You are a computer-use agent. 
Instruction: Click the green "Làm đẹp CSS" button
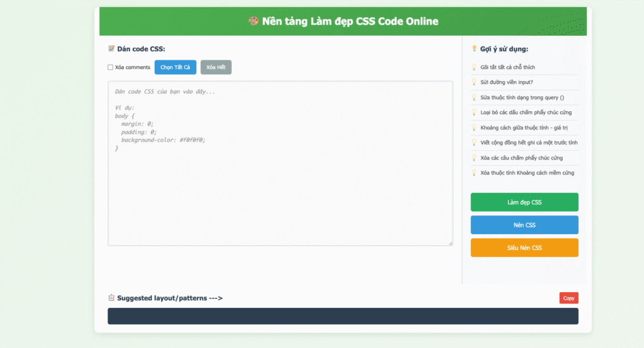(x=524, y=202)
